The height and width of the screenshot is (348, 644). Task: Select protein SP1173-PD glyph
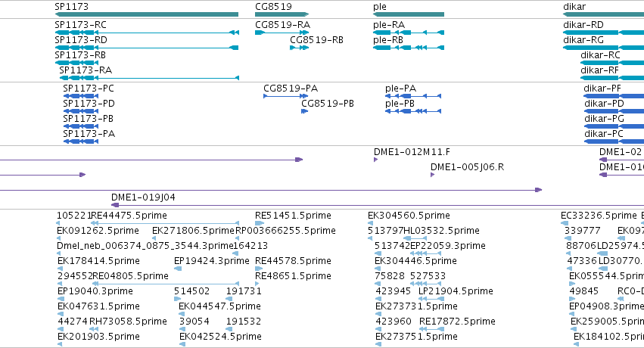point(81,111)
